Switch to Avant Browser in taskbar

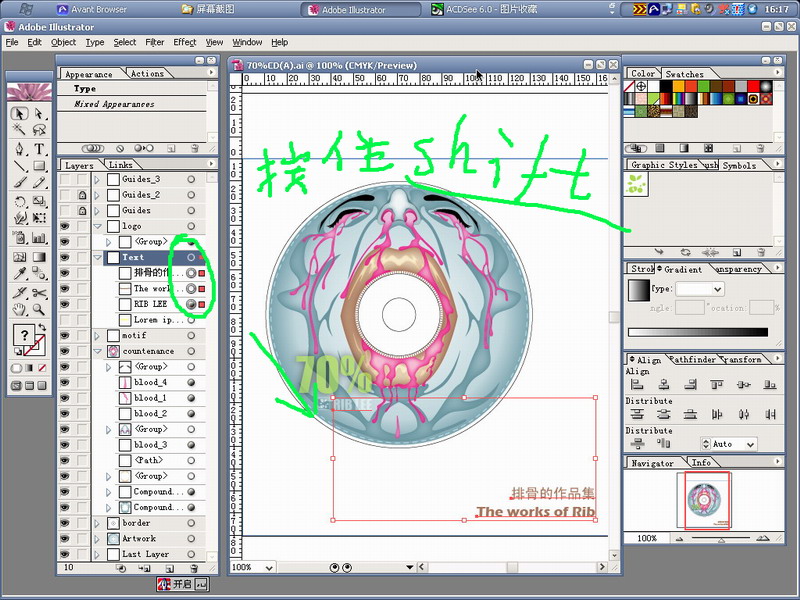92,9
